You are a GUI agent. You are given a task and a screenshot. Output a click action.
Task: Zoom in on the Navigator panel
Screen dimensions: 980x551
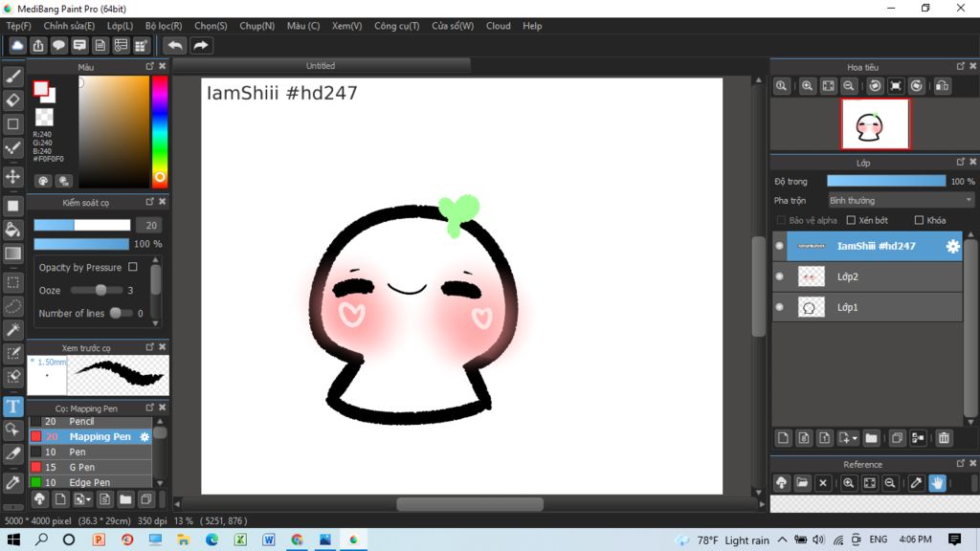click(807, 86)
